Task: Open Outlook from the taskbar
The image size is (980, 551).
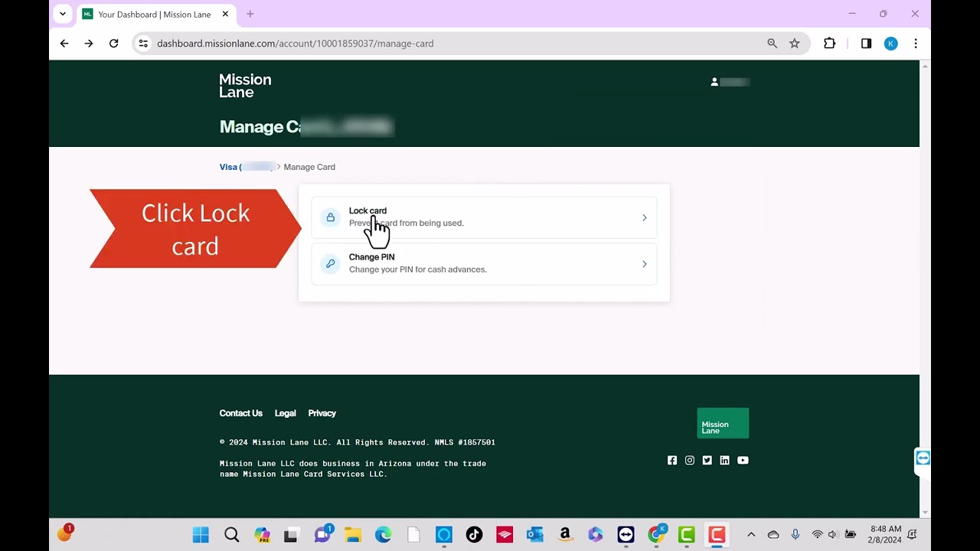Action: [534, 535]
